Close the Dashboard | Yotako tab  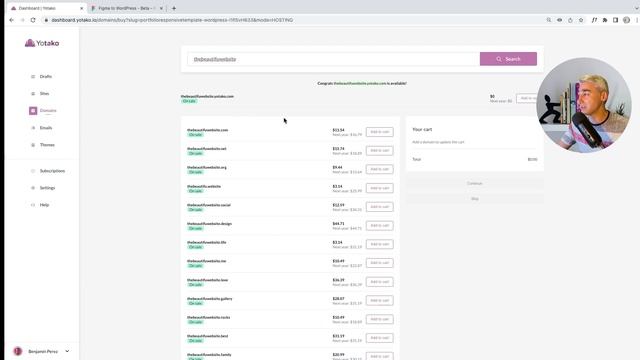click(81, 8)
